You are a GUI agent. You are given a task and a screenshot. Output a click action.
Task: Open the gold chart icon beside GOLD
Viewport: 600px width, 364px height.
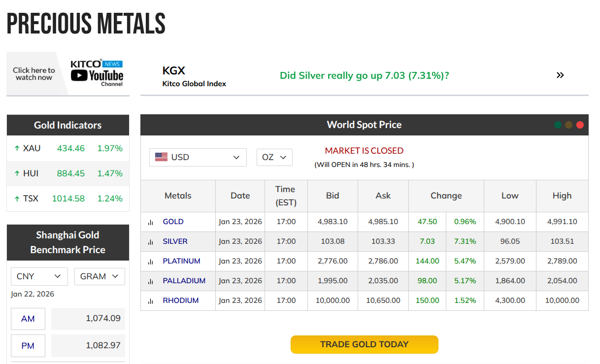pos(150,222)
